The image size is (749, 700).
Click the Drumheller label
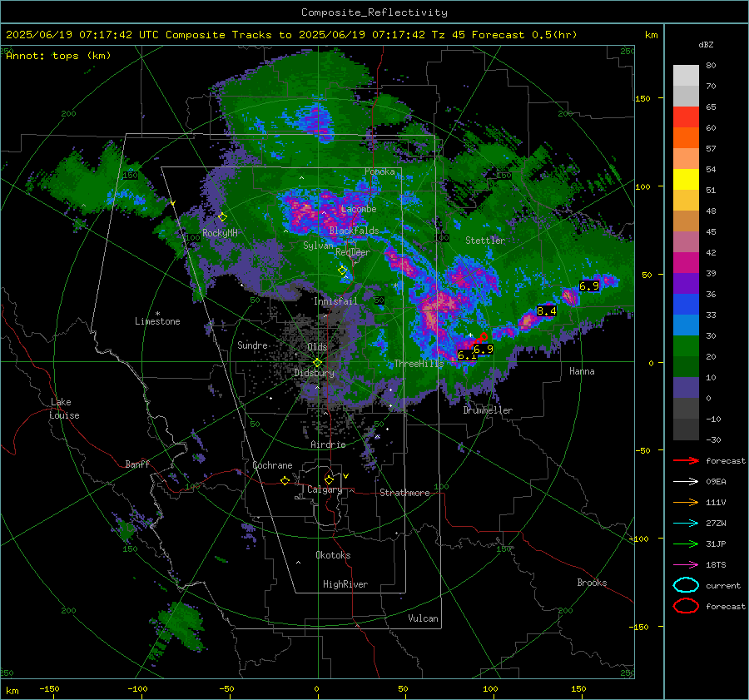pos(488,410)
